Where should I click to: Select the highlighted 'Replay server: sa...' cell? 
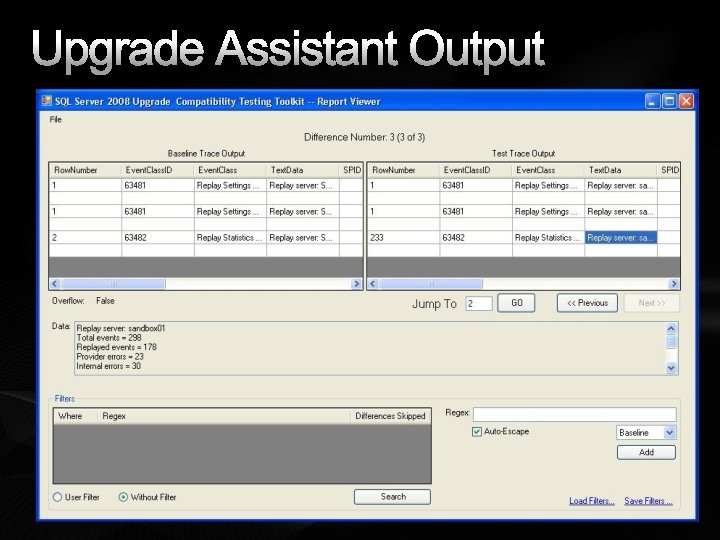click(x=621, y=237)
